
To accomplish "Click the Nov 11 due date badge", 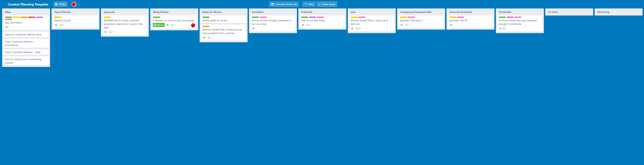I will click(x=159, y=25).
